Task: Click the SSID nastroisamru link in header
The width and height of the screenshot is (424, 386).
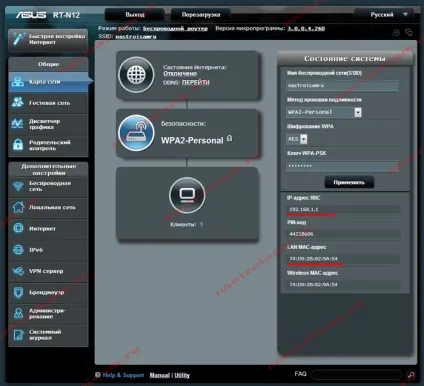Action: pyautogui.click(x=136, y=36)
